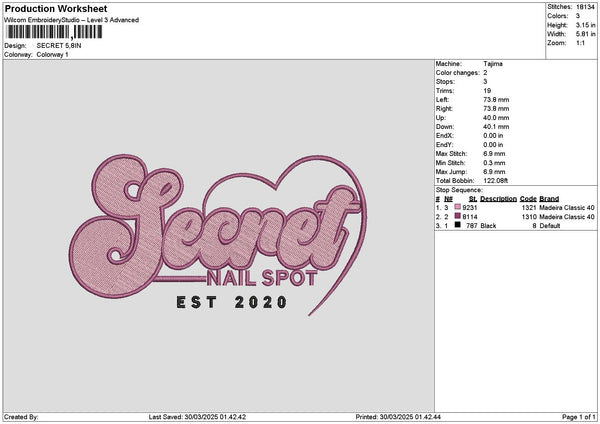
Task: Click the Machine value Tajima
Action: coord(493,63)
